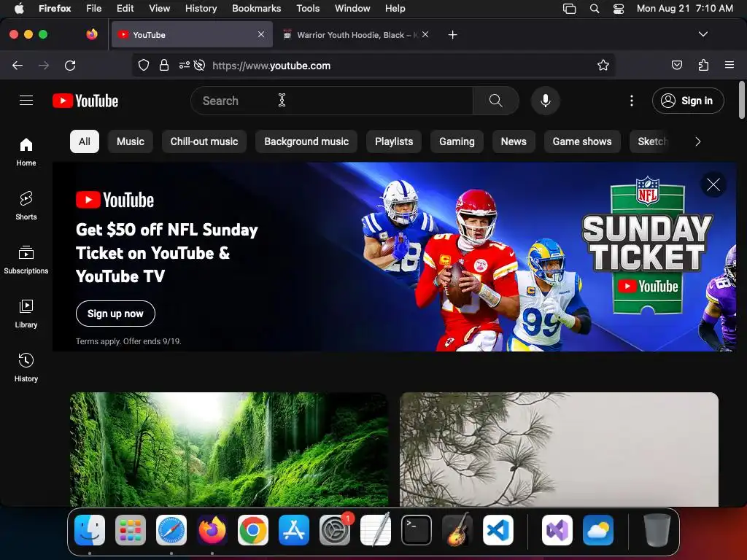Image resolution: width=747 pixels, height=560 pixels.
Task: Launch Google Chrome from the Dock
Action: pyautogui.click(x=253, y=530)
